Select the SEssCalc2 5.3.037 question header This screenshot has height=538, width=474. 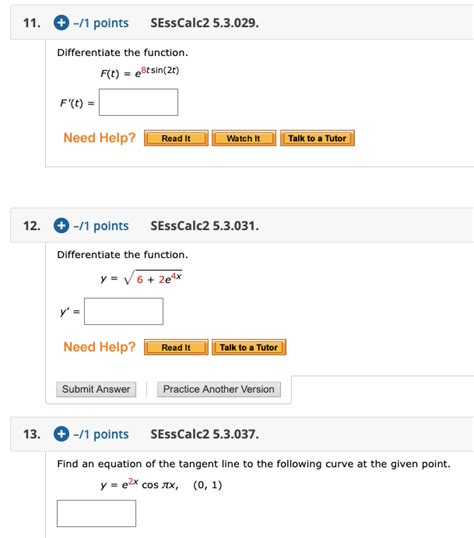(205, 434)
